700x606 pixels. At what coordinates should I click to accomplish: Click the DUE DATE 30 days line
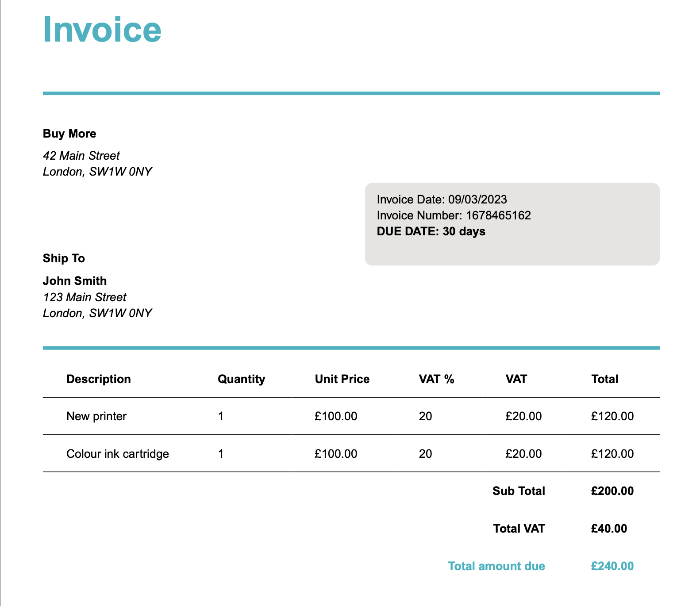click(x=431, y=231)
